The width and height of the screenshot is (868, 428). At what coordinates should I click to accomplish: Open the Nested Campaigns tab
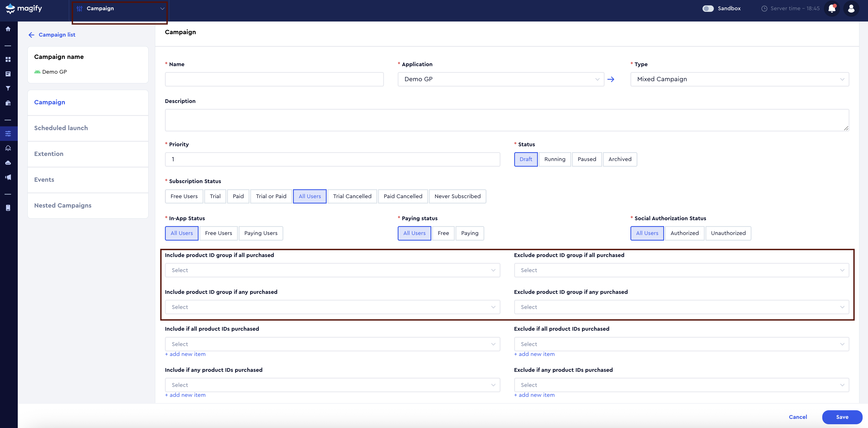coord(63,205)
